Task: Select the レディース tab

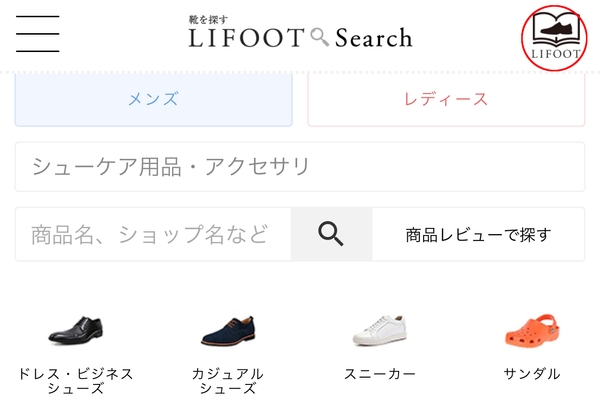Action: coord(445,99)
